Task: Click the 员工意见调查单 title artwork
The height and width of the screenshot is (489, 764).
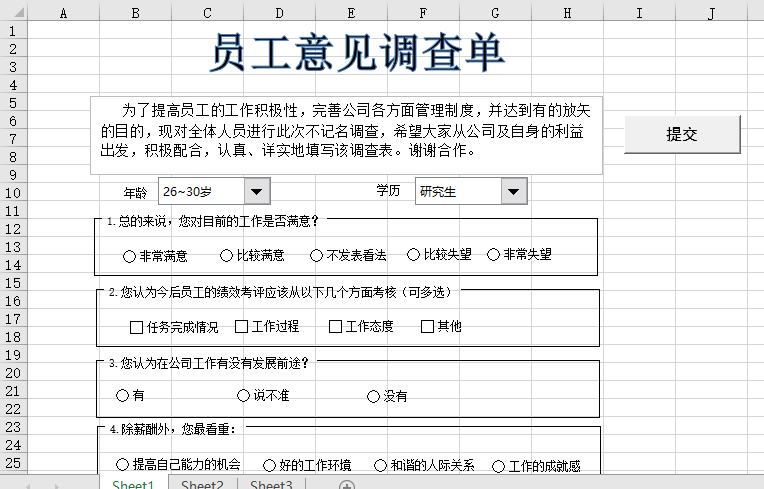Action: pyautogui.click(x=357, y=53)
